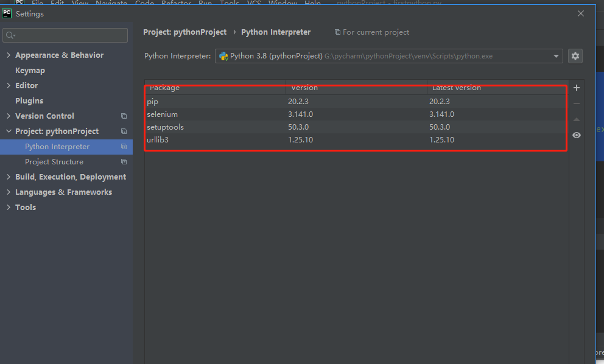604x364 pixels.
Task: Select Keymap in the settings sidebar
Action: [x=29, y=70]
